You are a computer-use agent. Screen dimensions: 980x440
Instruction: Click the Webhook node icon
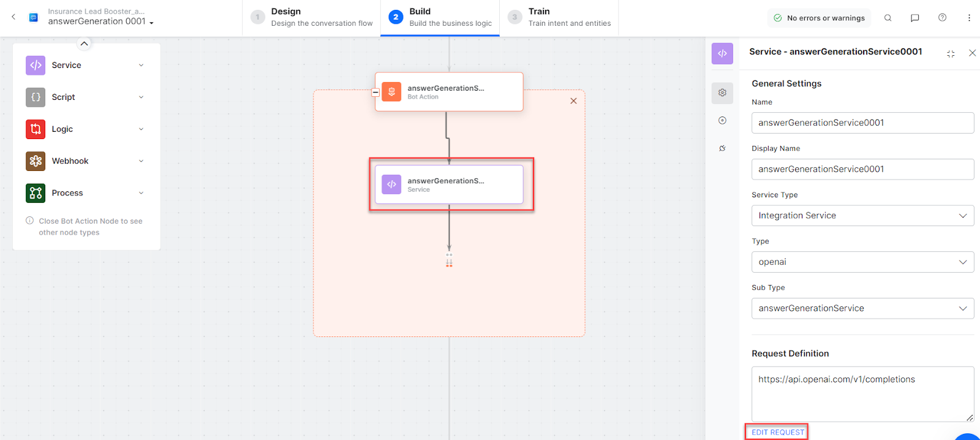(36, 161)
